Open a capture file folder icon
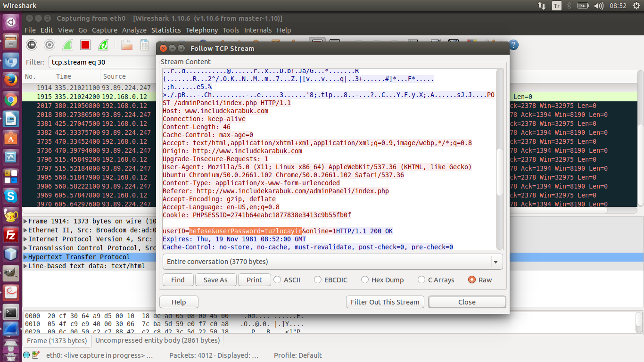This screenshot has width=644, height=362. tap(127, 45)
